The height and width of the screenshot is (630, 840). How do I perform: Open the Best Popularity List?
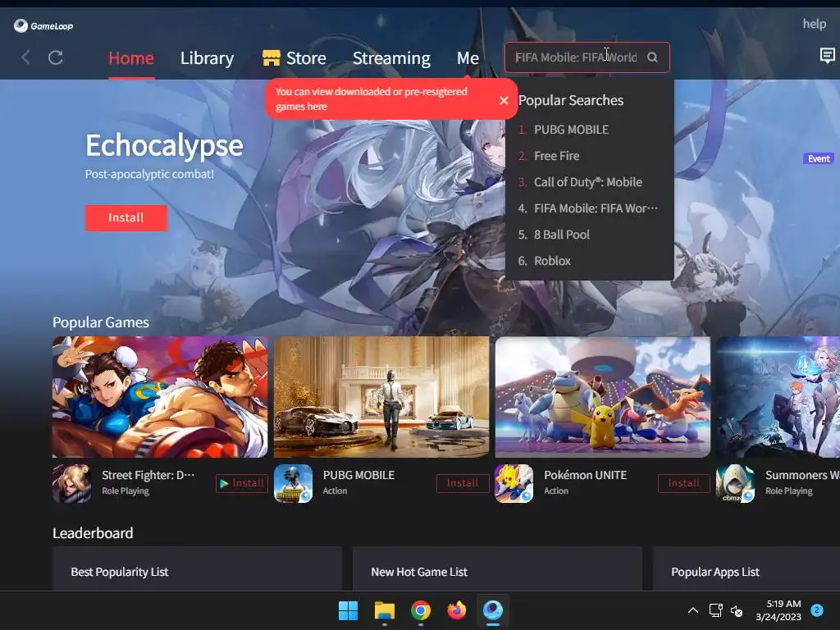pos(120,572)
